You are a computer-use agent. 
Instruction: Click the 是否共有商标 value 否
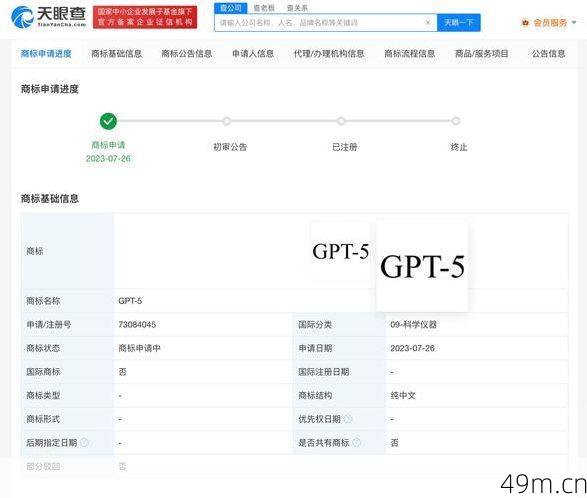click(394, 443)
